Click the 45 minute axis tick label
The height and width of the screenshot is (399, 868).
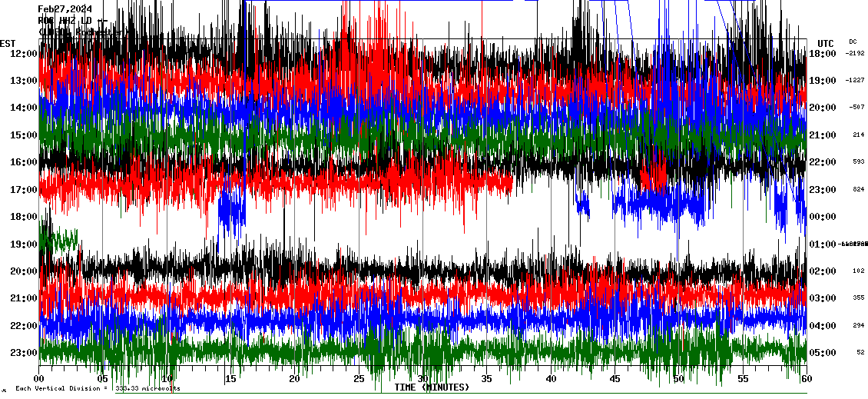pyautogui.click(x=615, y=379)
